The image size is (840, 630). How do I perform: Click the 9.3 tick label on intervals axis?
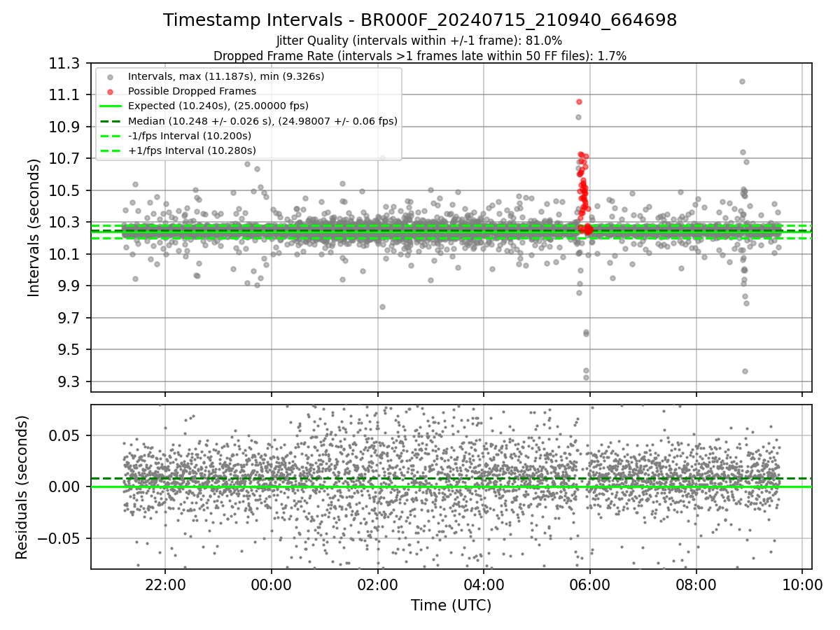coord(69,381)
